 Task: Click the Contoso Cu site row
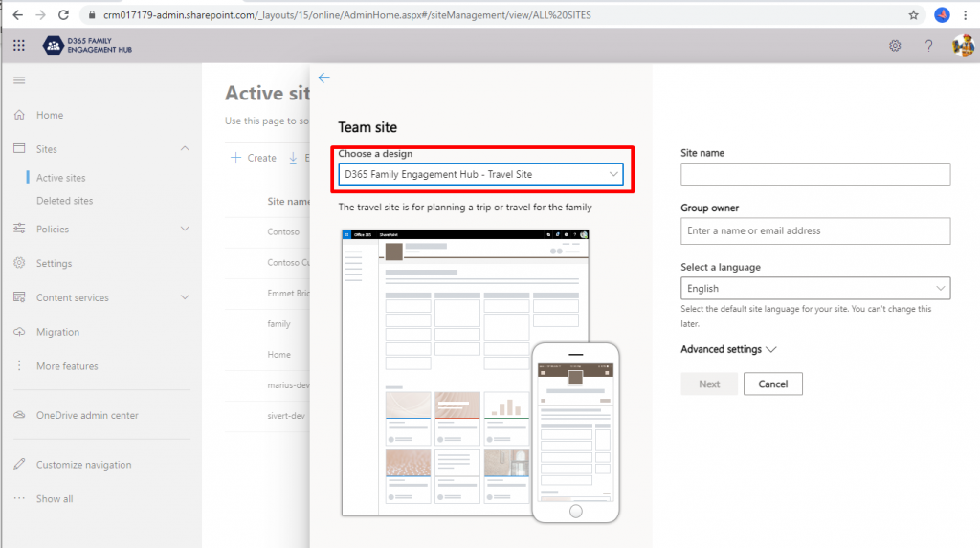point(268,262)
